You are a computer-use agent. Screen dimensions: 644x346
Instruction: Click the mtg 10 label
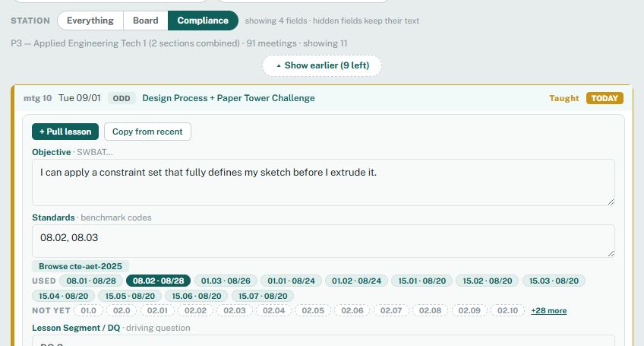(38, 98)
